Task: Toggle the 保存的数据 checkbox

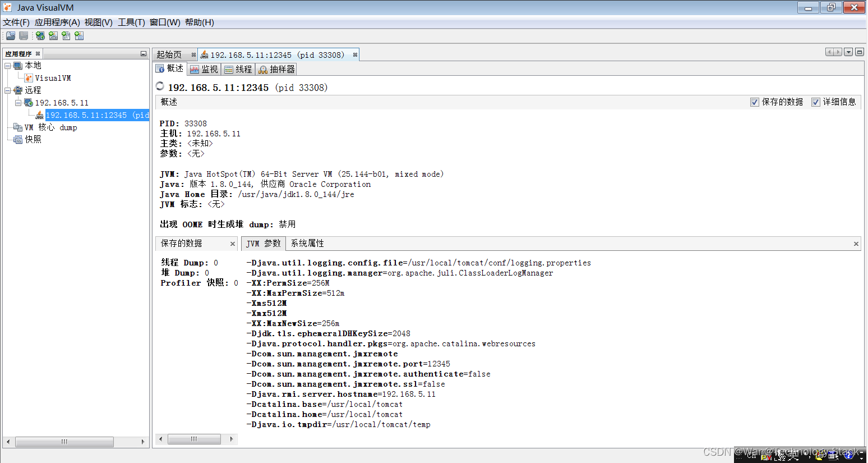Action: click(x=755, y=102)
